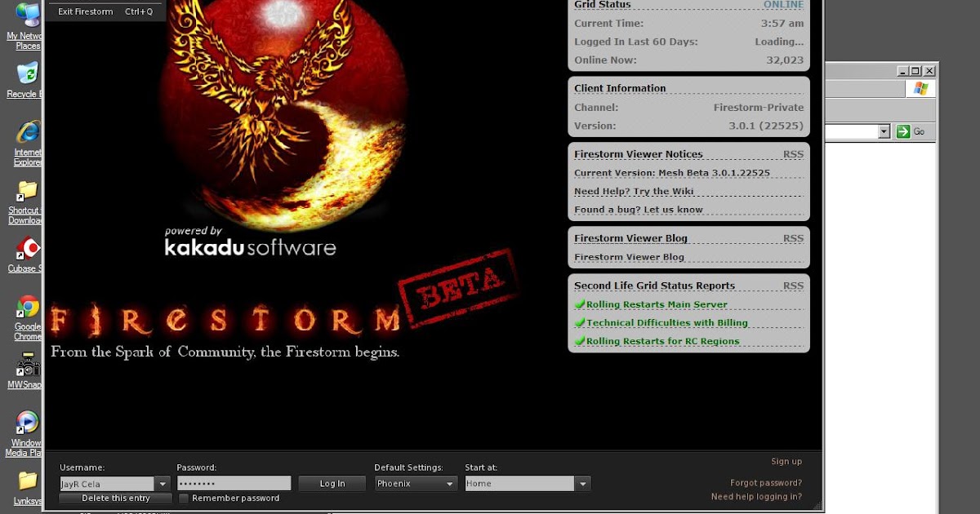
Task: Click RSS next to Firestorm Viewer Notices
Action: pos(793,154)
